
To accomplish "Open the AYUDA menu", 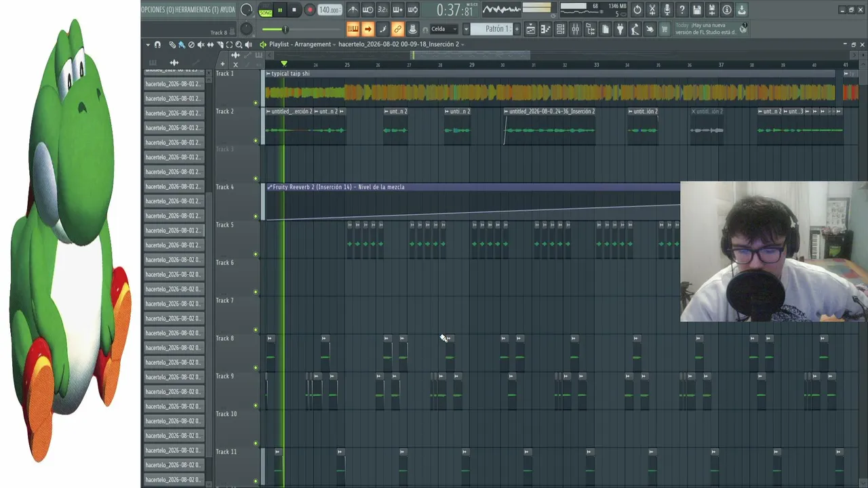I will (x=229, y=9).
